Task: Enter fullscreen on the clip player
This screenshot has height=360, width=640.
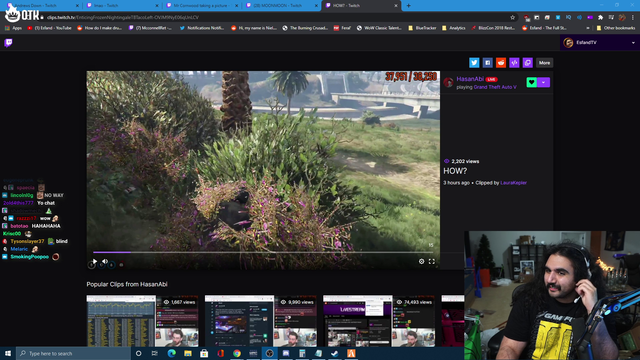Action: click(432, 261)
